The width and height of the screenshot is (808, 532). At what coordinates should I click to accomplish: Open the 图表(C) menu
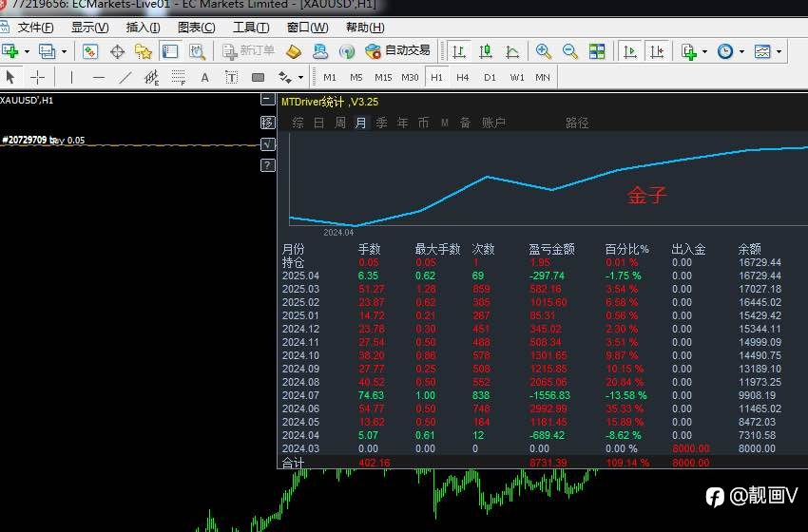[197, 28]
